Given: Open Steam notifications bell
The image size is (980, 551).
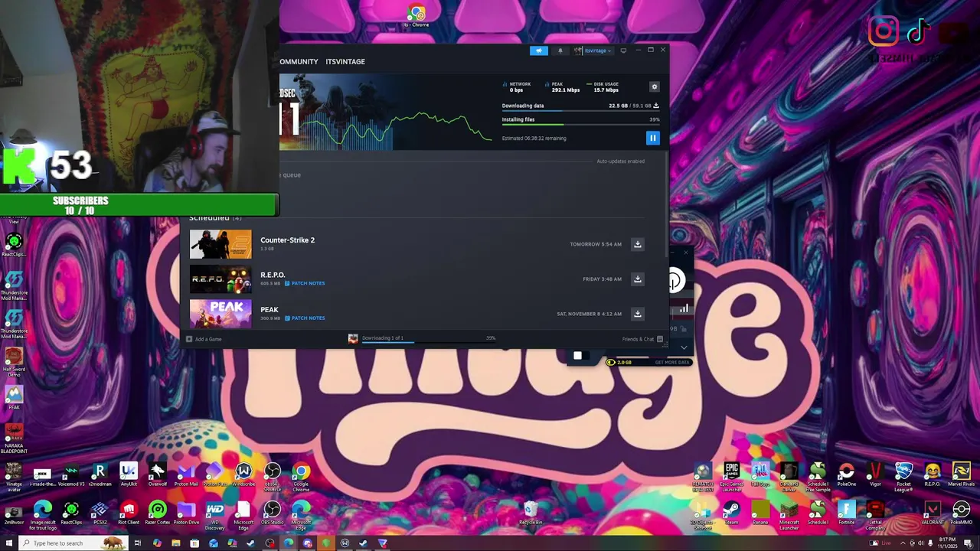Looking at the screenshot, I should [560, 51].
